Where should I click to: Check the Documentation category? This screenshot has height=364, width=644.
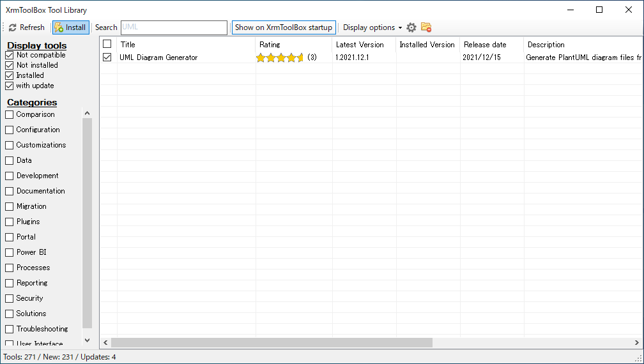[x=10, y=191]
